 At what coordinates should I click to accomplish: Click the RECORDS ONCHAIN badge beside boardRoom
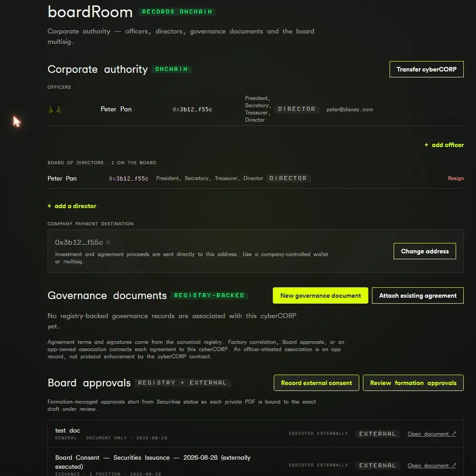[x=177, y=11]
